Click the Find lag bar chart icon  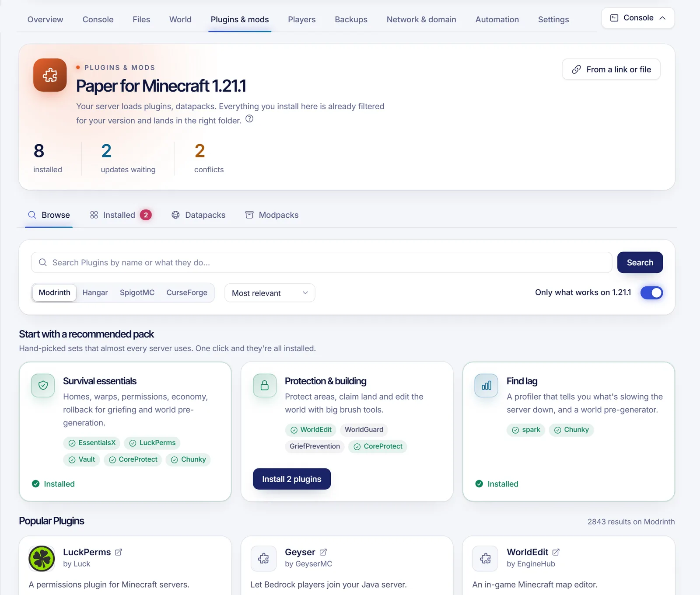tap(486, 386)
